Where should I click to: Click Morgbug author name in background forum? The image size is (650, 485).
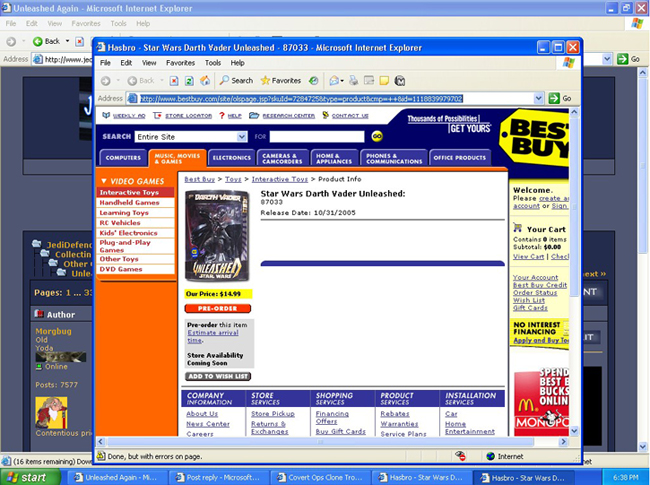[53, 331]
